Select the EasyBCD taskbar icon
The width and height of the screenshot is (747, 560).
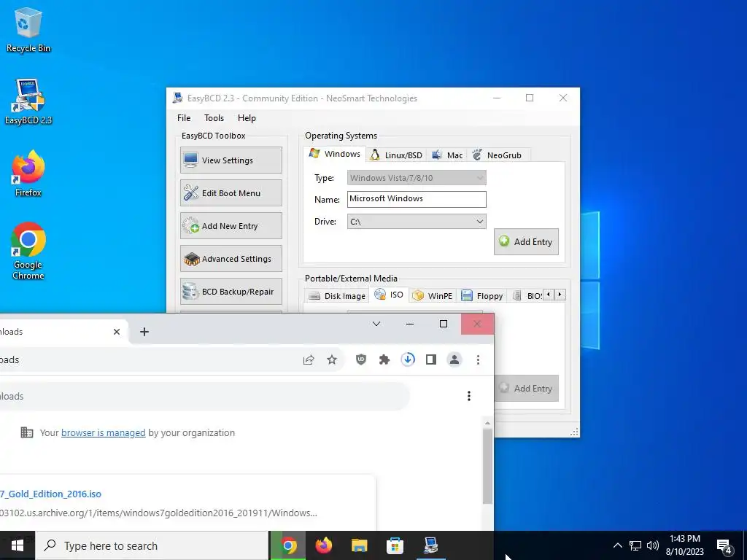tap(430, 545)
